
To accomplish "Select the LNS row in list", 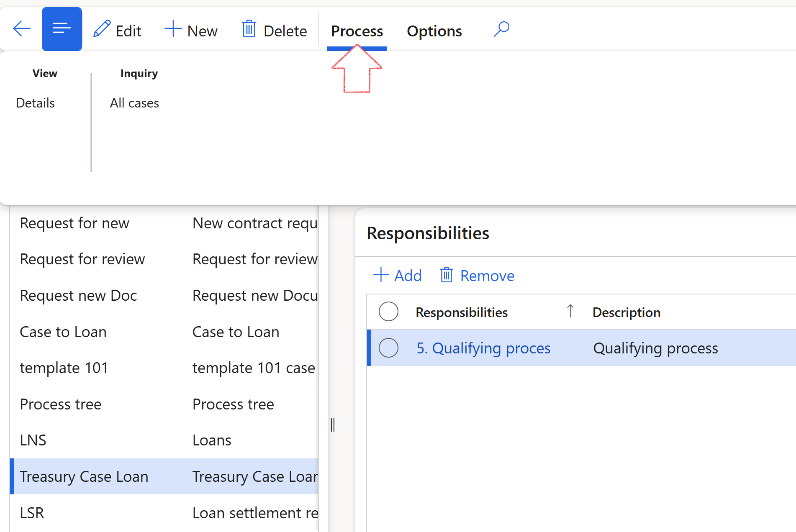I will 33,440.
